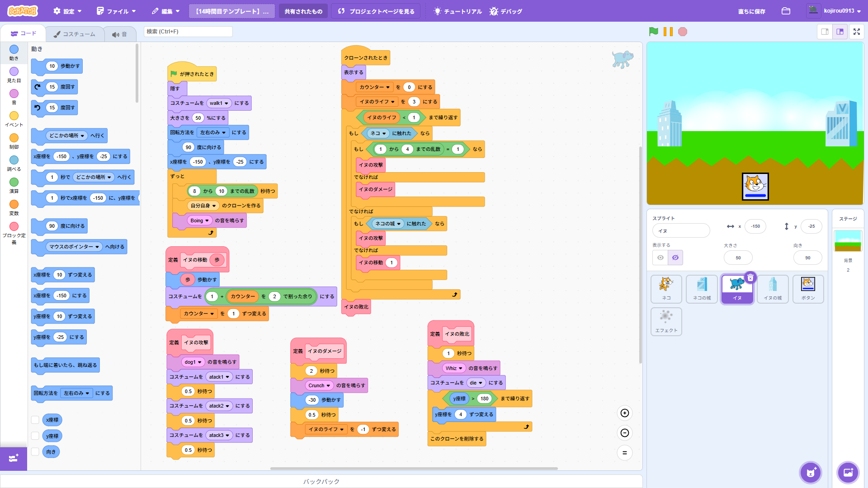Delete the イヌ sprite with trash icon
This screenshot has width=868, height=488.
[x=750, y=277]
